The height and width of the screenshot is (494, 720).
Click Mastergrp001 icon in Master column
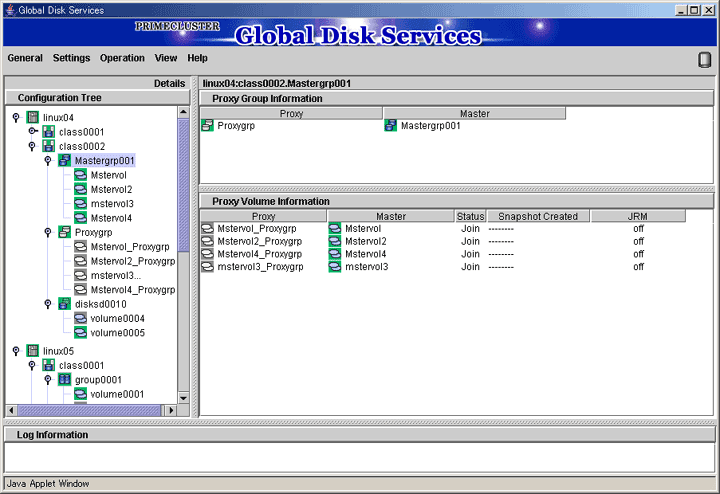tap(391, 125)
